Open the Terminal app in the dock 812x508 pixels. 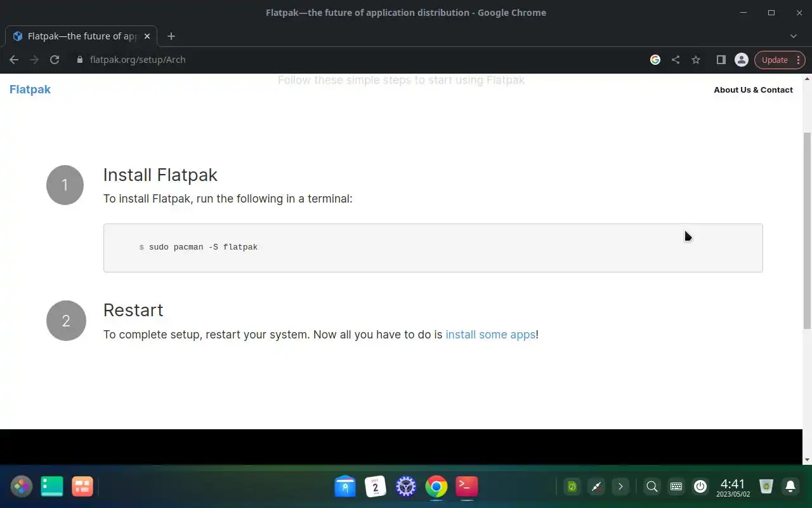(467, 486)
